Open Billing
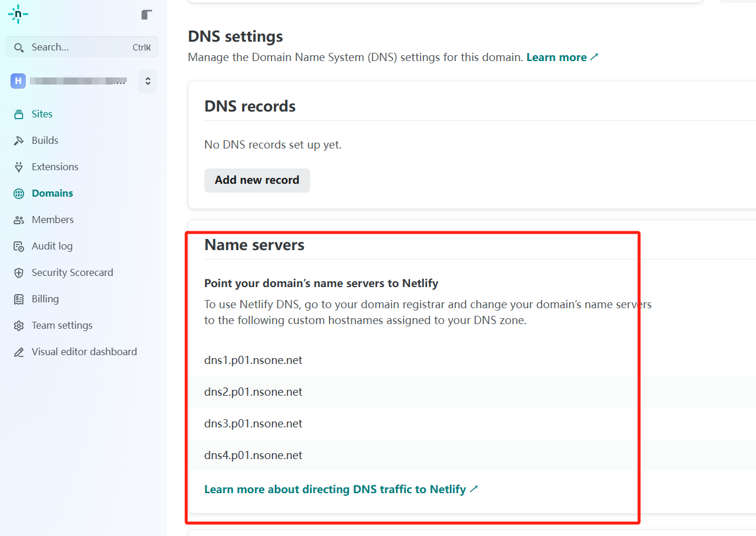 pyautogui.click(x=45, y=299)
